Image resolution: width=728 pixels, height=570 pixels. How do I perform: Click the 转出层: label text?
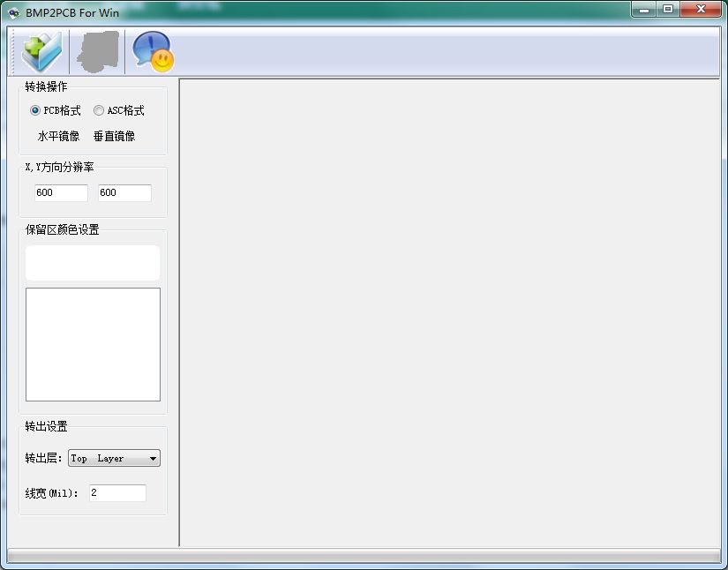pos(43,458)
